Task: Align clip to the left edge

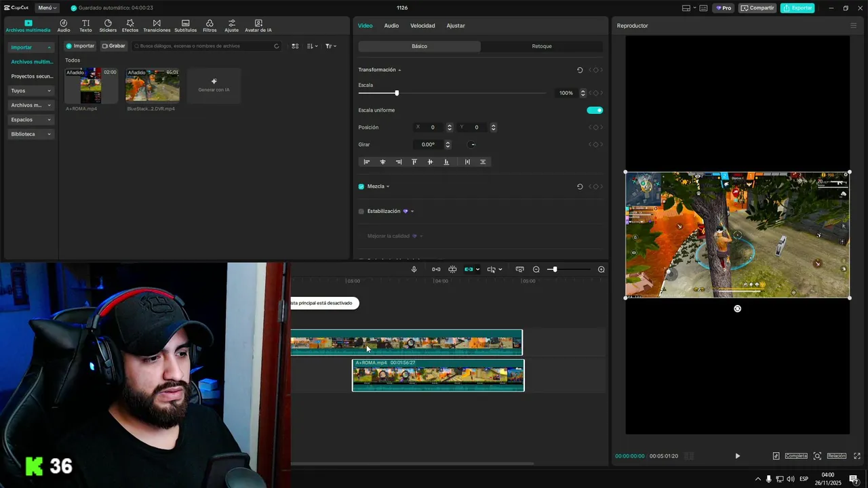Action: pos(367,162)
